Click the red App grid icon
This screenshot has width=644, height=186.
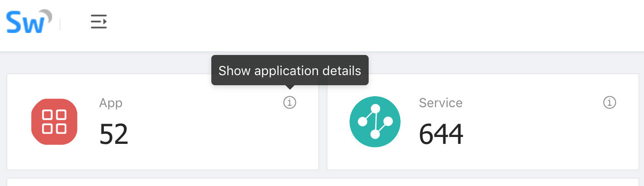(x=54, y=122)
